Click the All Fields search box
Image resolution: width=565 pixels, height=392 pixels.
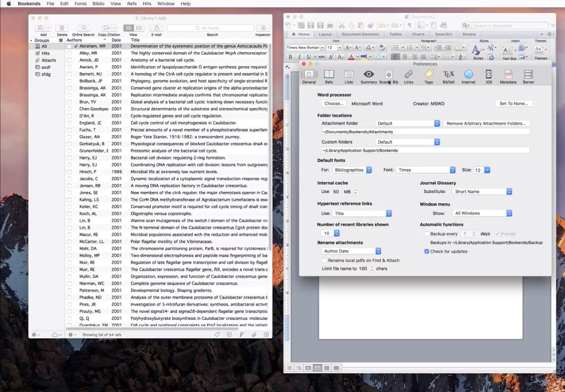[x=210, y=28]
